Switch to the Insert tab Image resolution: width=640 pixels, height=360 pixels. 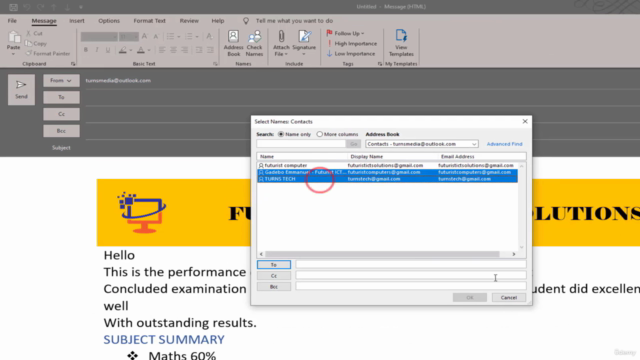77,21
